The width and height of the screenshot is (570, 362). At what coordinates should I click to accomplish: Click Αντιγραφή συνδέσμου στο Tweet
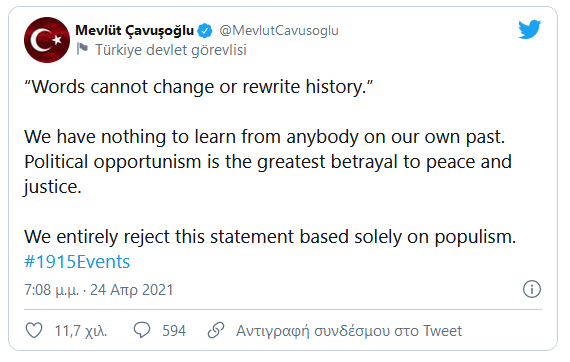(349, 331)
